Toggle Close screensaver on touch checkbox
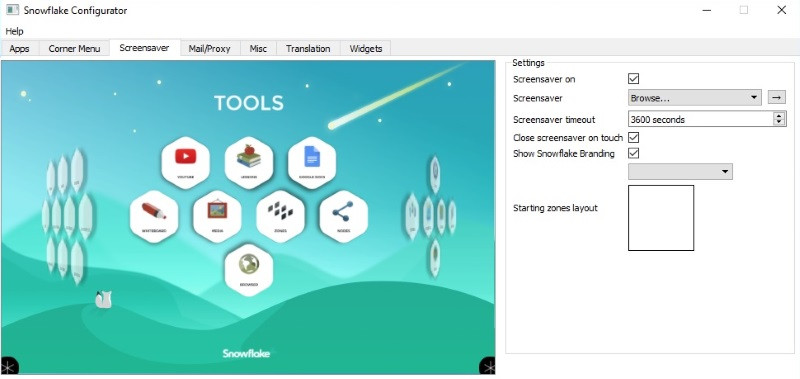 (634, 138)
